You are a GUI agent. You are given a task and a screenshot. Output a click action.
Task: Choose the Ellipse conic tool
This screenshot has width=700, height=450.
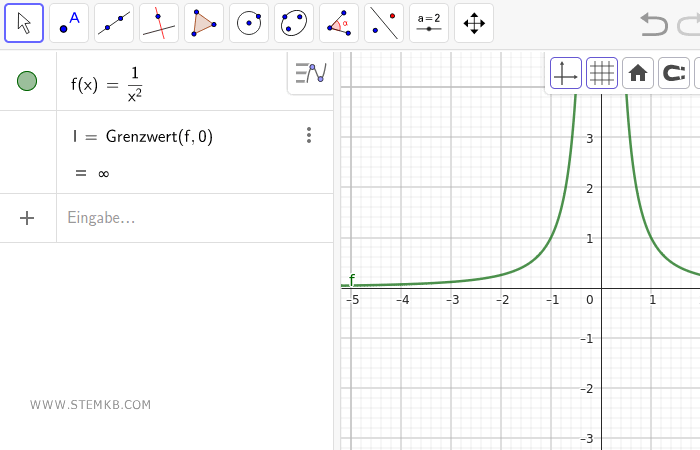tap(294, 23)
